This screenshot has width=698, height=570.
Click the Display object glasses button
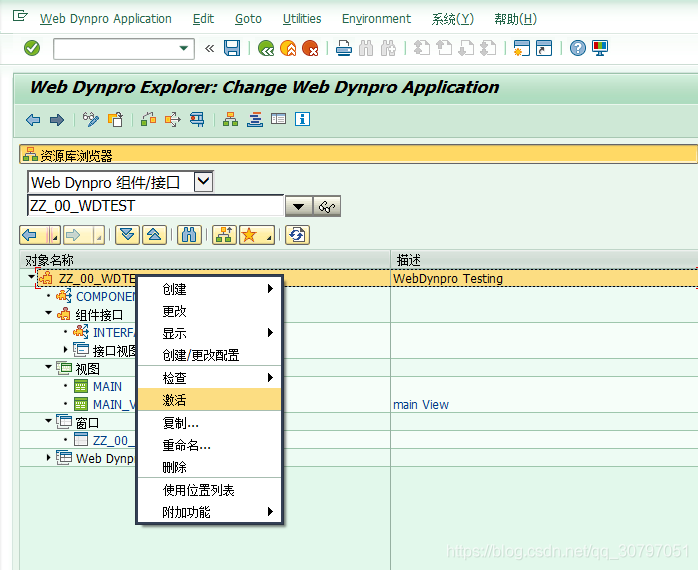click(327, 206)
